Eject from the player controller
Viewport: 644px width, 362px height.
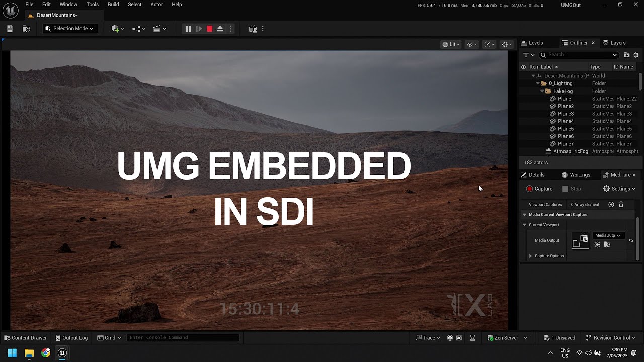220,29
